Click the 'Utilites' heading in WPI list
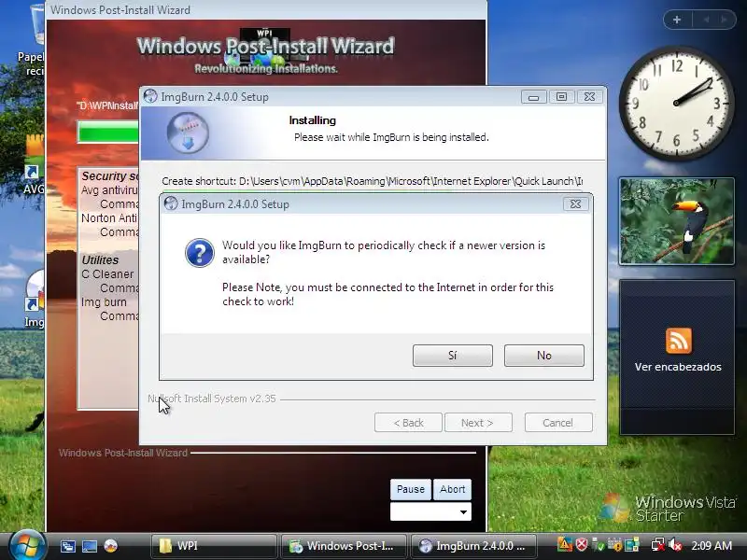The width and height of the screenshot is (747, 560). (x=100, y=260)
